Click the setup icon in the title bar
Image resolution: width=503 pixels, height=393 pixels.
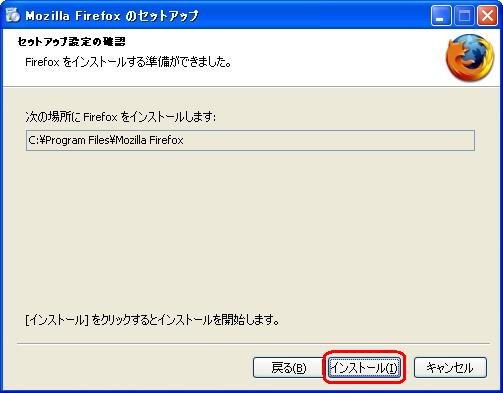13,15
